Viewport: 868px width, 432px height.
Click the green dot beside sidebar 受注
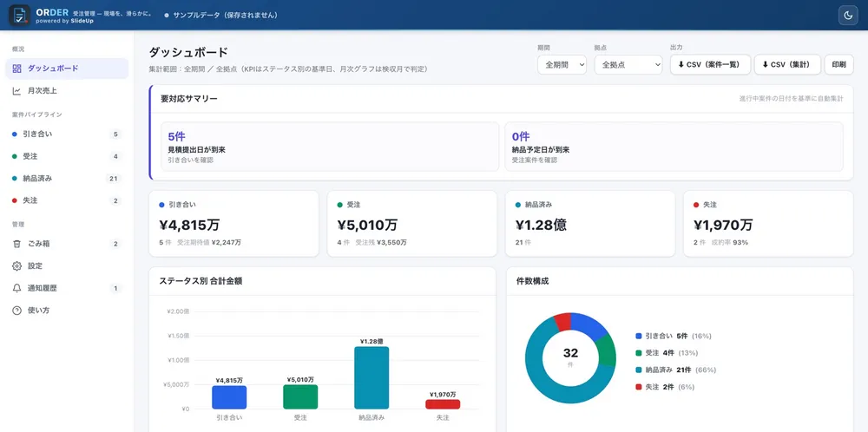pos(15,156)
